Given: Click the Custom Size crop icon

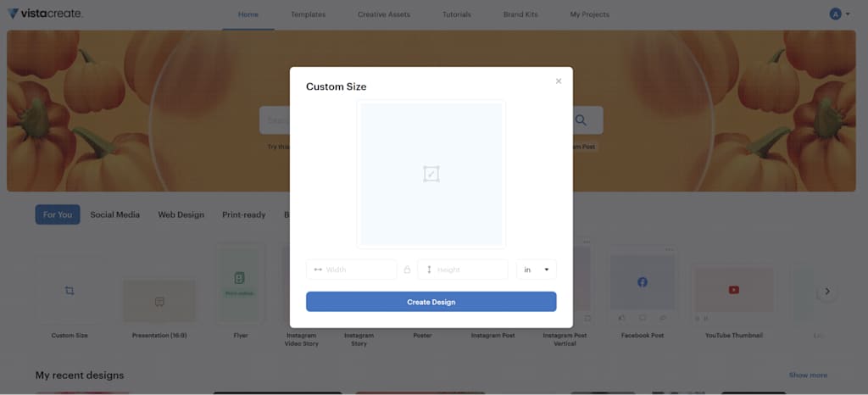Looking at the screenshot, I should [x=70, y=291].
